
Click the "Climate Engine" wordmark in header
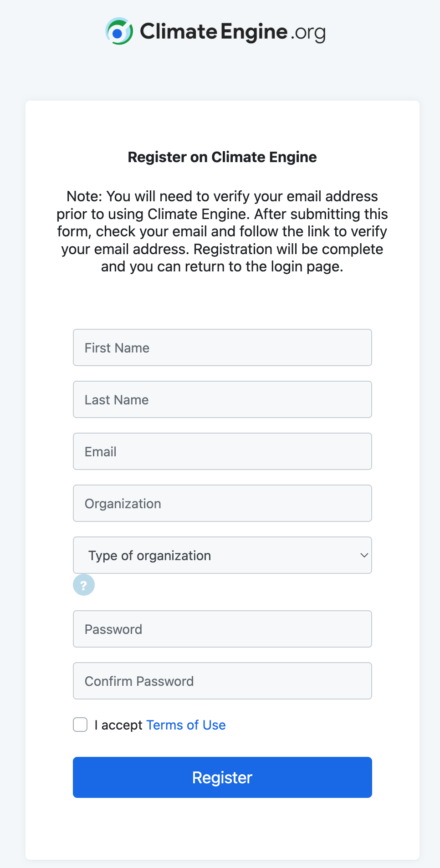click(x=214, y=32)
